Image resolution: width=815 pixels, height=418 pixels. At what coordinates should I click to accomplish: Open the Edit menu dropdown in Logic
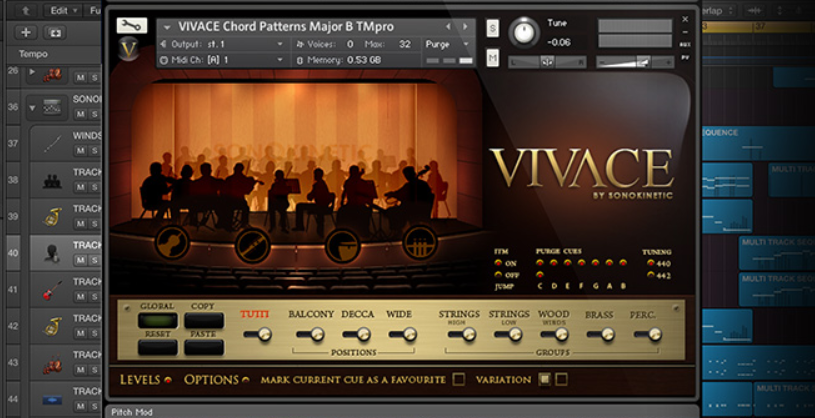click(62, 10)
